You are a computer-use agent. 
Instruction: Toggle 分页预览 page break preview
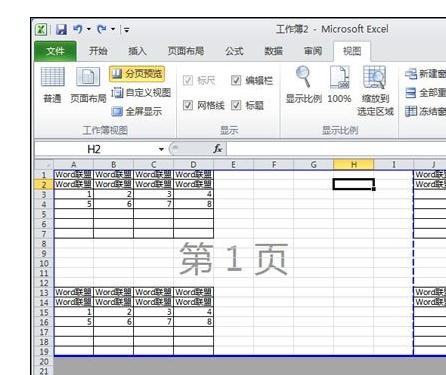pos(137,74)
